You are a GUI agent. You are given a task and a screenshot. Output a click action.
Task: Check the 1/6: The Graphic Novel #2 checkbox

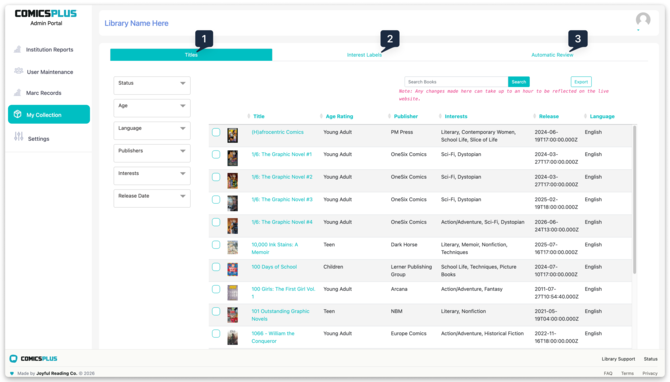(216, 177)
